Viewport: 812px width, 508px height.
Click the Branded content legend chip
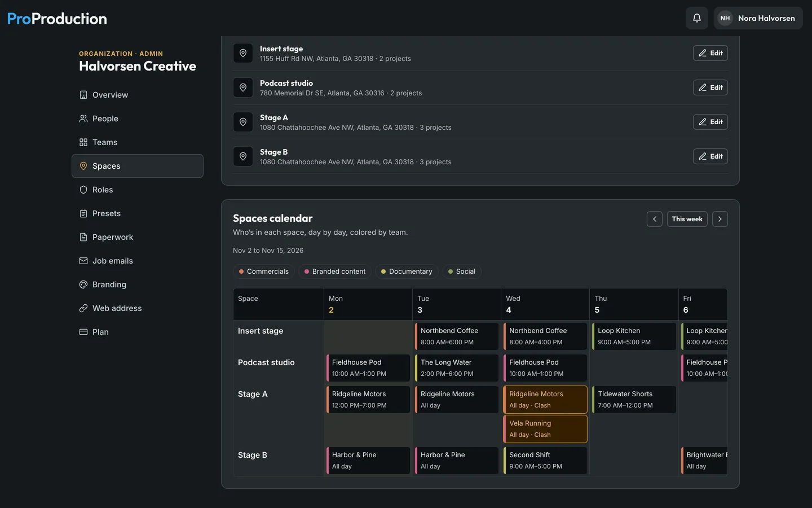(335, 271)
